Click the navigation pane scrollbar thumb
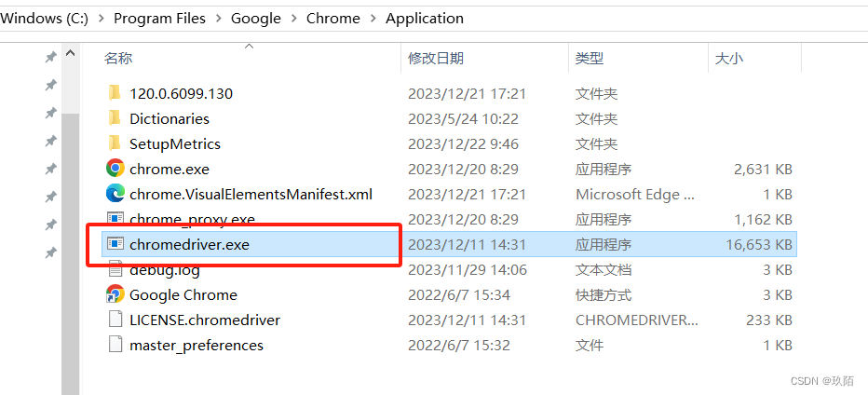 pos(70,254)
